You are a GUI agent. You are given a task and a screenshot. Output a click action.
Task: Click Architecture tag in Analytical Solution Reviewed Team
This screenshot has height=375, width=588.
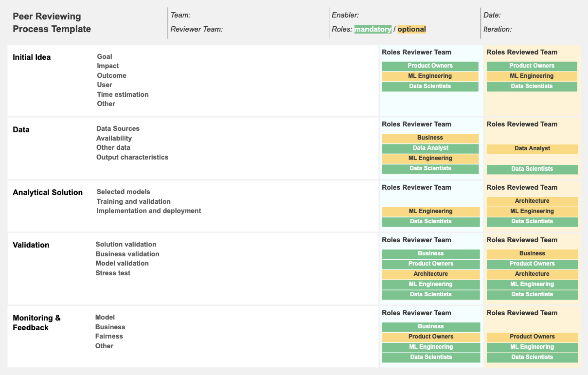click(532, 201)
